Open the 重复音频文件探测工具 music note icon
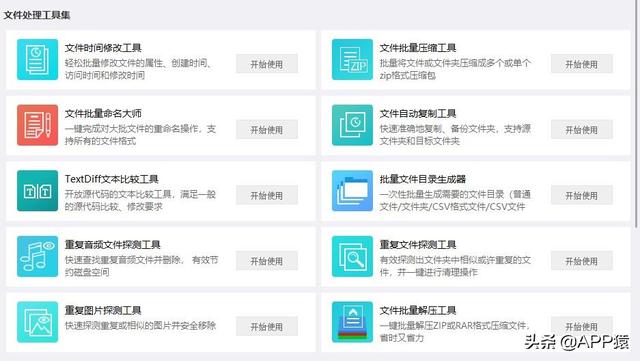This screenshot has width=640, height=361. click(38, 256)
